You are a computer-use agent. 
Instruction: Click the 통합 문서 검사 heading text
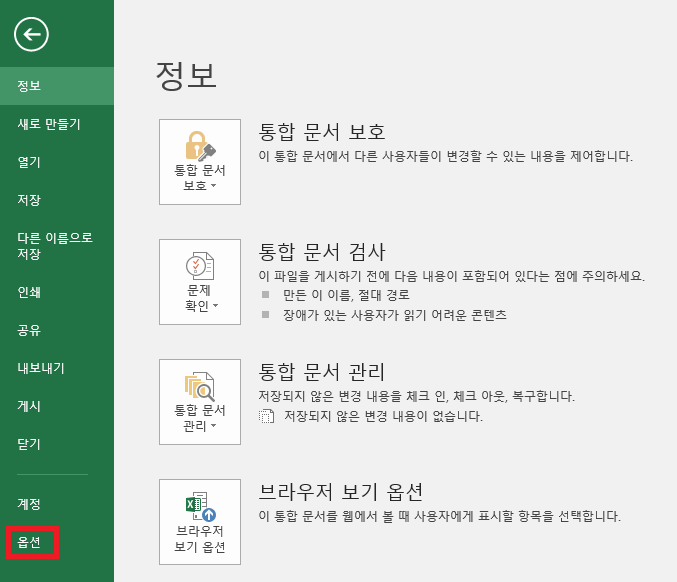tap(322, 252)
